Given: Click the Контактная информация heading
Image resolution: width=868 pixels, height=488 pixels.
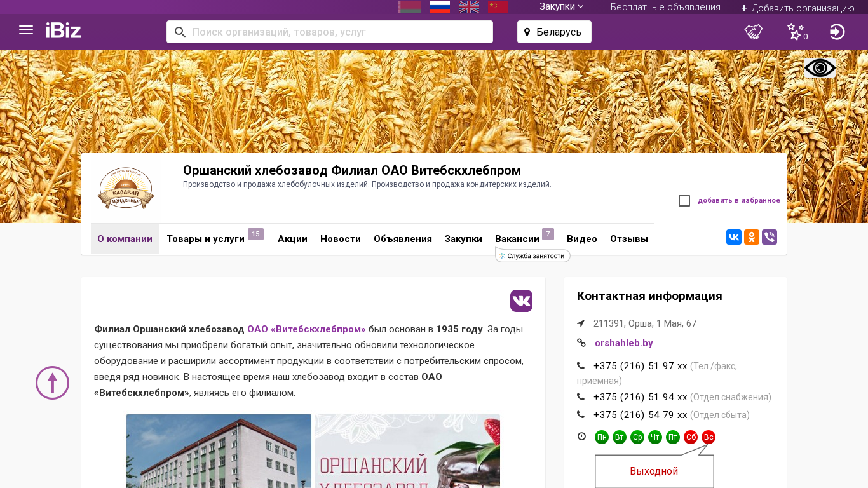Looking at the screenshot, I should pyautogui.click(x=649, y=296).
